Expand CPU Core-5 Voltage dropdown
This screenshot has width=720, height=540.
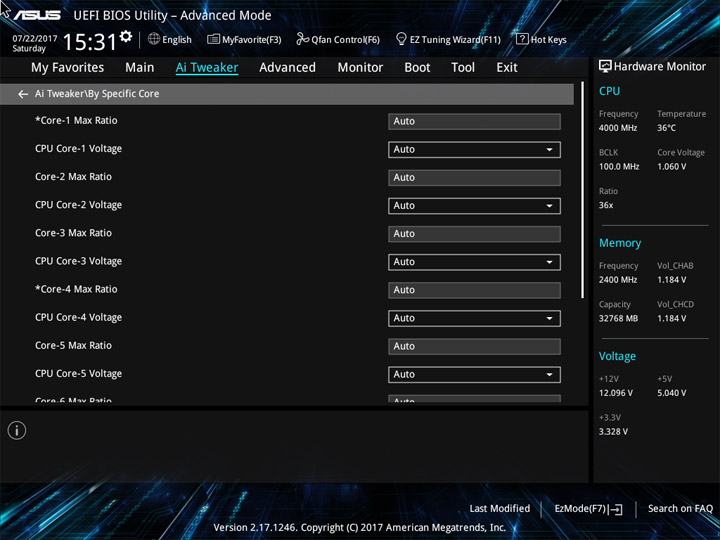pyautogui.click(x=474, y=375)
